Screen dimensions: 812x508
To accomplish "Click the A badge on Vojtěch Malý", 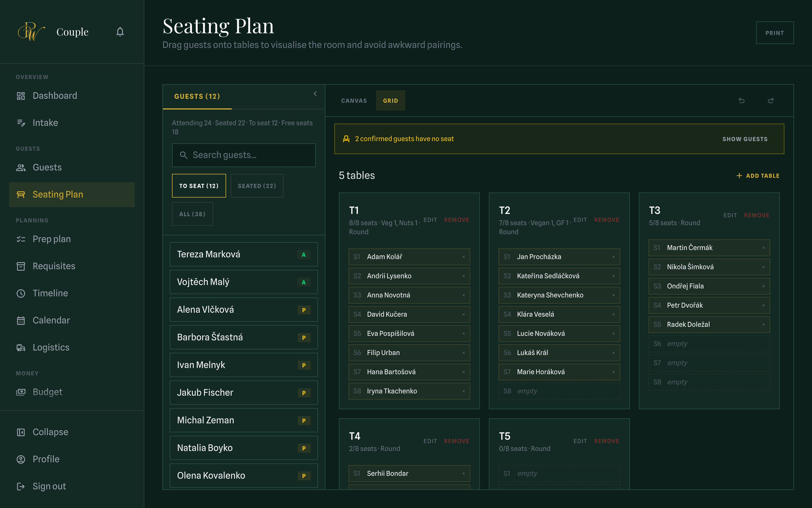I will 304,282.
